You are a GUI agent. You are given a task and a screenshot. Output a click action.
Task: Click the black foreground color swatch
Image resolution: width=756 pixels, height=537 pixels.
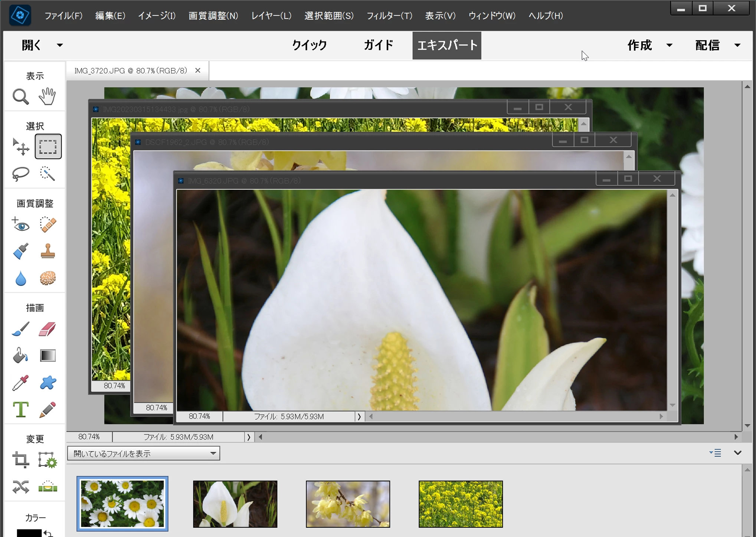[x=29, y=534]
